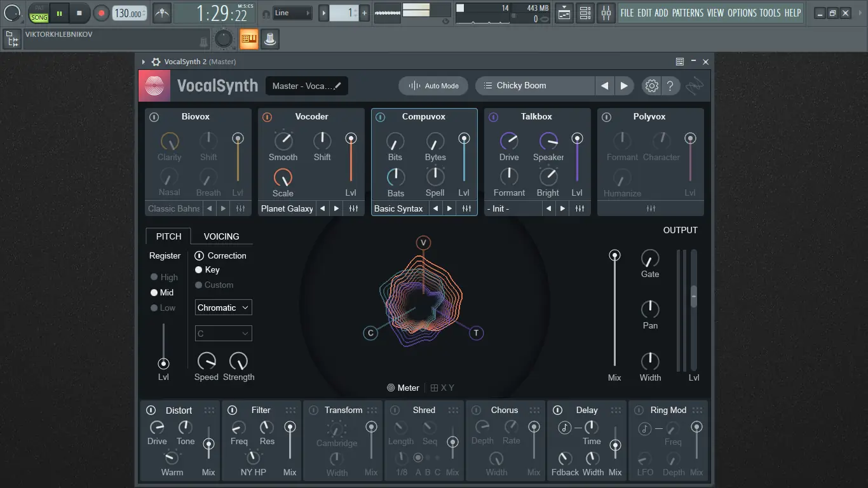Open the Chromatic scale dropdown
Image resolution: width=868 pixels, height=488 pixels.
(x=223, y=307)
